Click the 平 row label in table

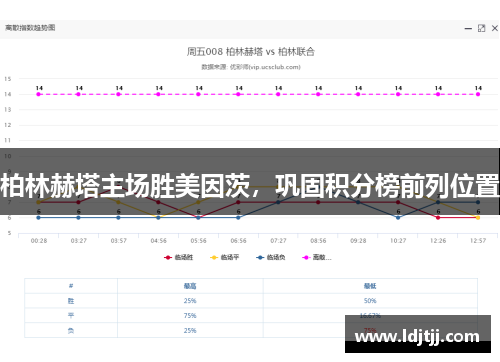71,315
